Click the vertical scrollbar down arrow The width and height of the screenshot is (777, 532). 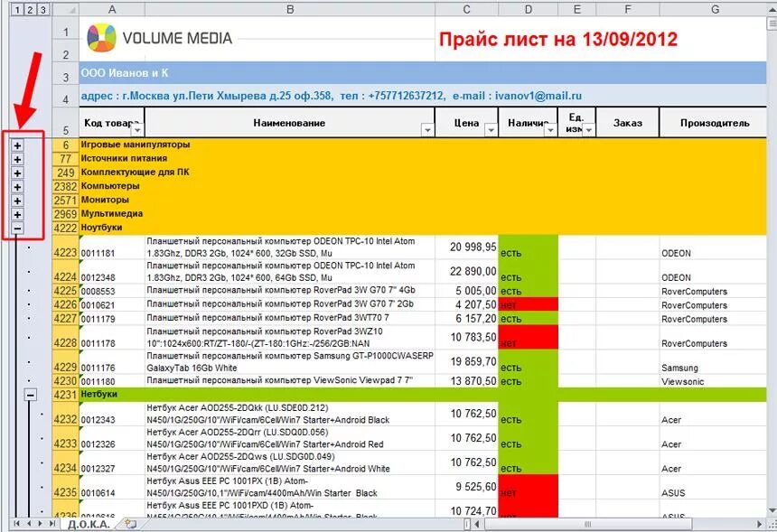(772, 510)
